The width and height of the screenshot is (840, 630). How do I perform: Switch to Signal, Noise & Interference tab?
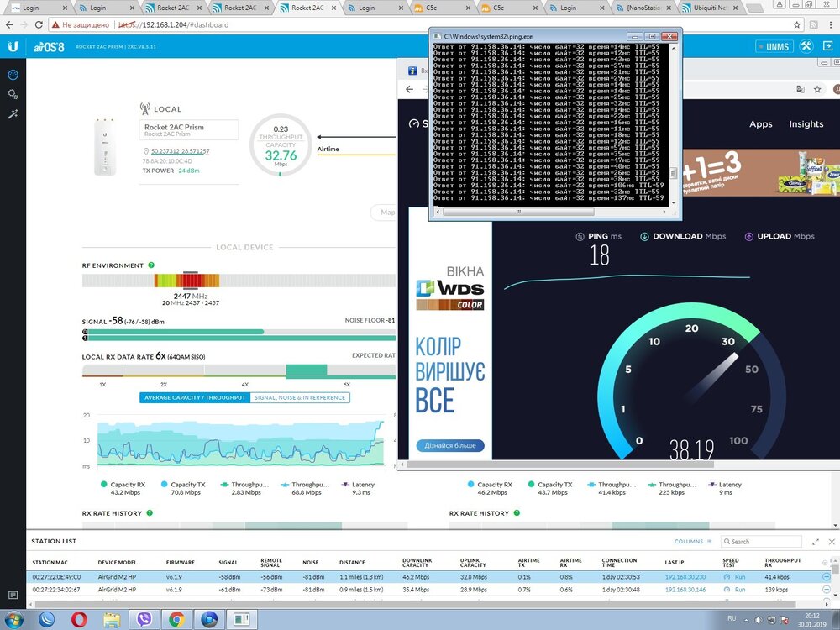pos(300,397)
